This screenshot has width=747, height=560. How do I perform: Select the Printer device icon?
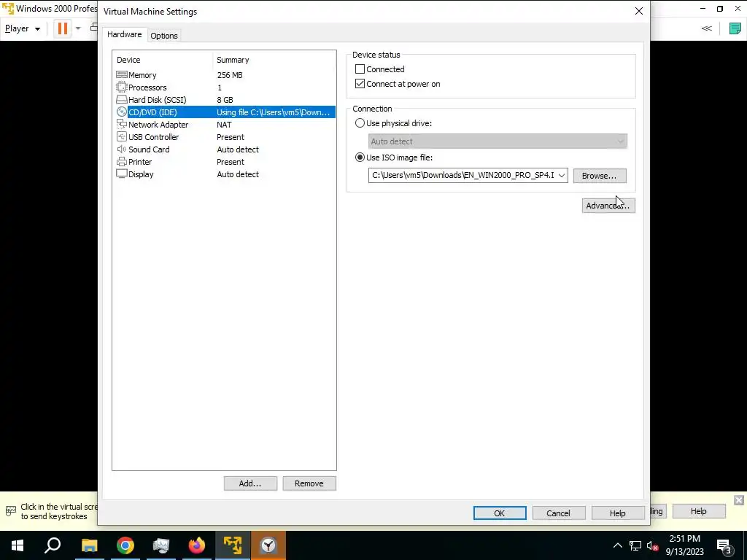122,161
